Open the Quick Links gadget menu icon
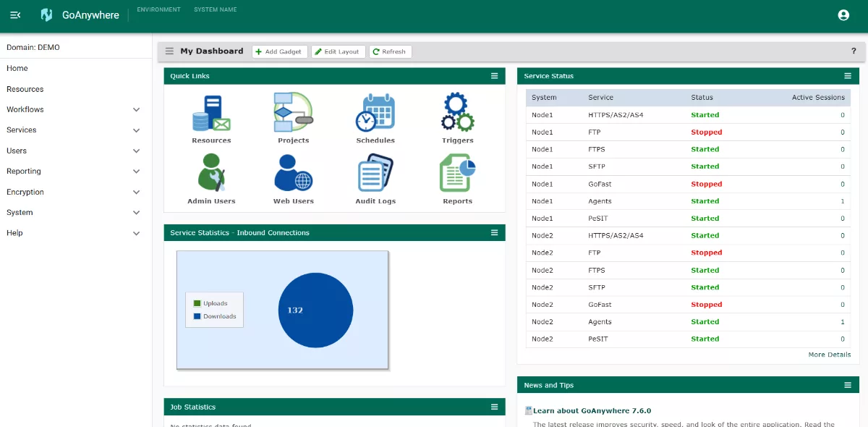868x427 pixels. 495,76
